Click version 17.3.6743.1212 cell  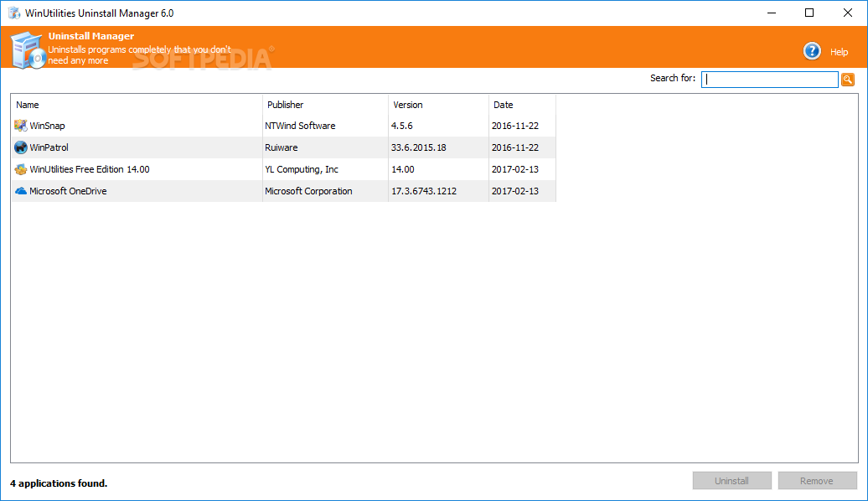tap(423, 191)
